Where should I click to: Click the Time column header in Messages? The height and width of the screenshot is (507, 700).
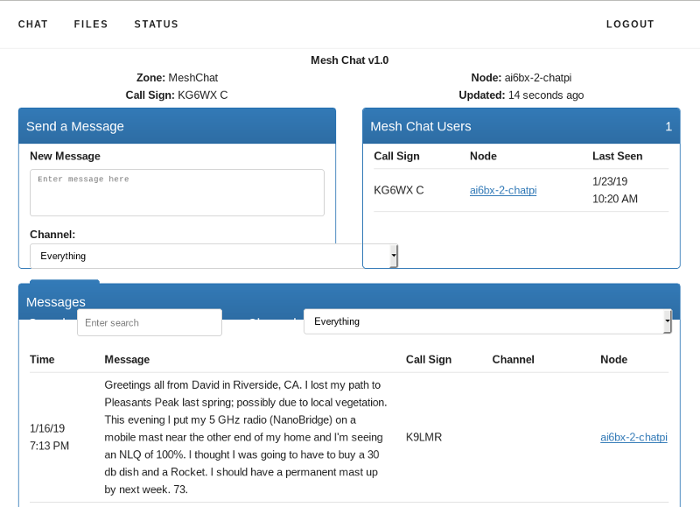42,360
